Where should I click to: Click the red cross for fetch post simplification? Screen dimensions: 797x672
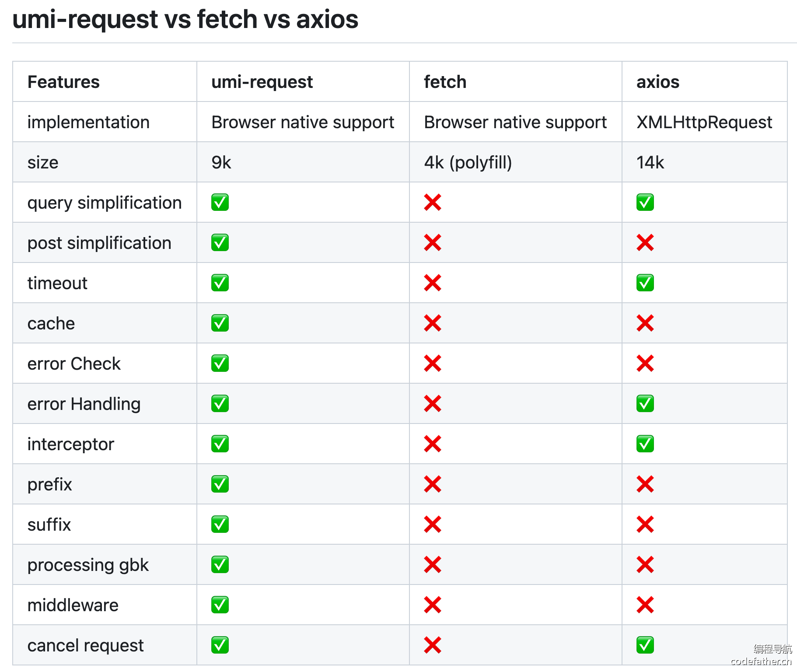pos(433,243)
